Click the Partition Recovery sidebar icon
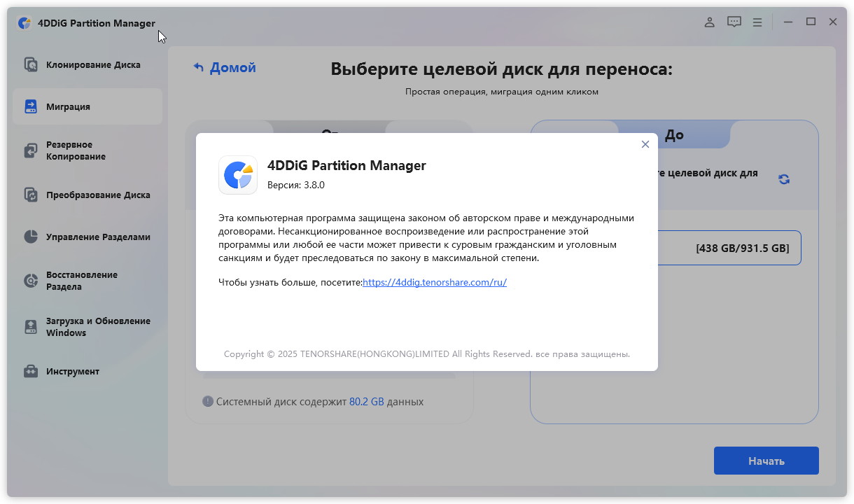This screenshot has width=854, height=504. tap(31, 281)
